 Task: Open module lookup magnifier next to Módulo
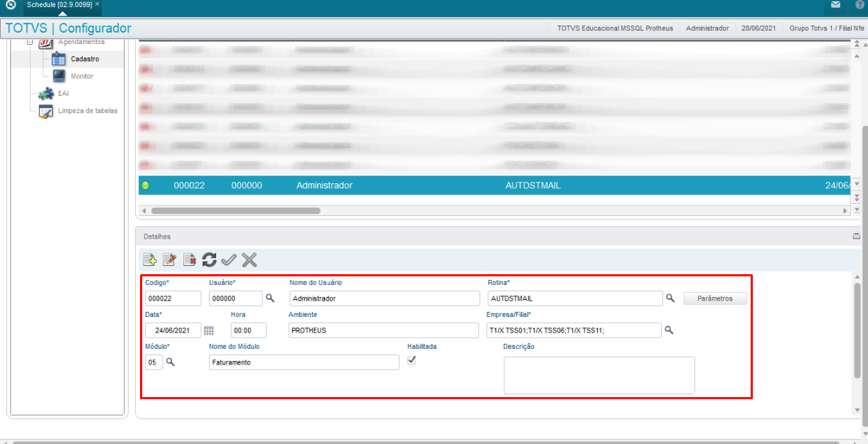point(170,362)
